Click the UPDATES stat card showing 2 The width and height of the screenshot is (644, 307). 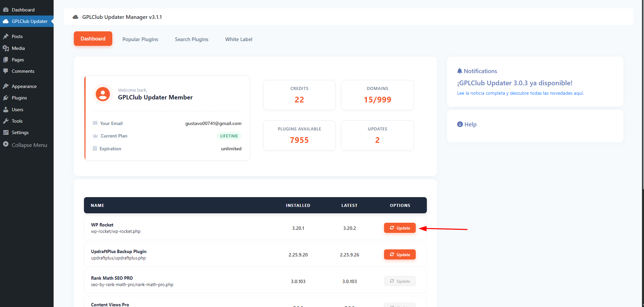click(x=377, y=135)
